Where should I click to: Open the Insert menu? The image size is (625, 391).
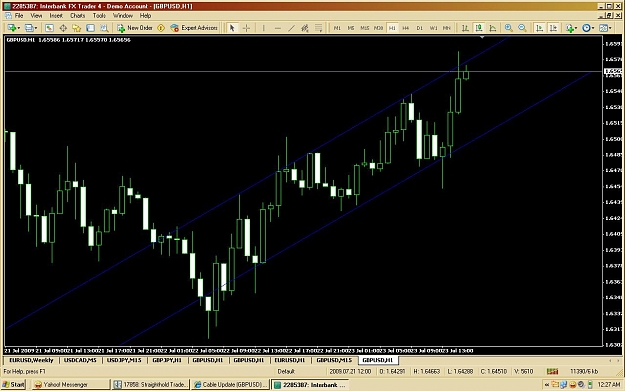pyautogui.click(x=56, y=16)
